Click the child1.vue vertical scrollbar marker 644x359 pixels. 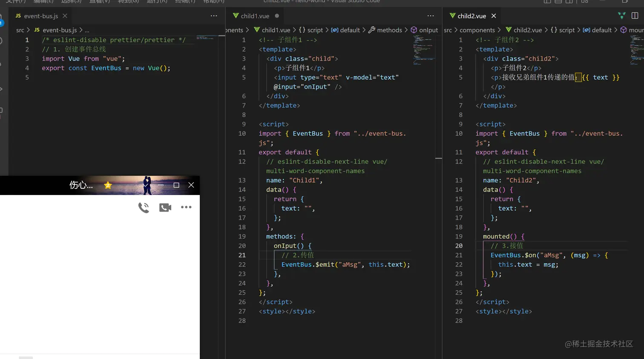[x=439, y=158]
